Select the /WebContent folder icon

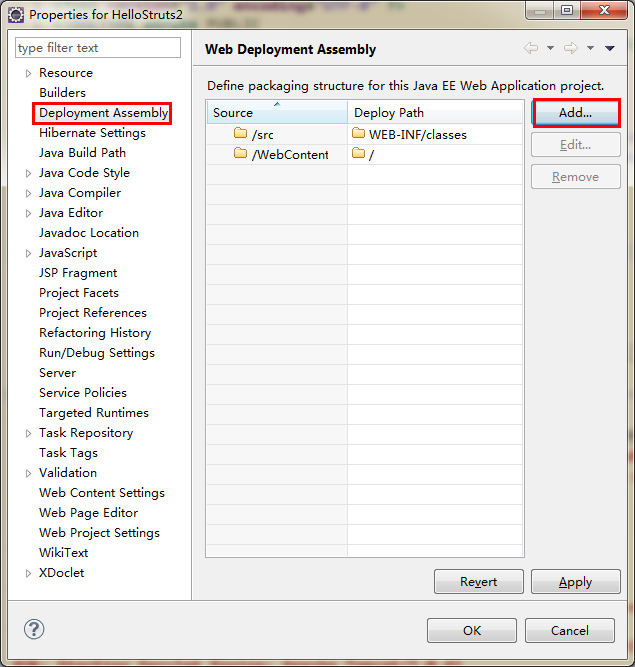240,154
